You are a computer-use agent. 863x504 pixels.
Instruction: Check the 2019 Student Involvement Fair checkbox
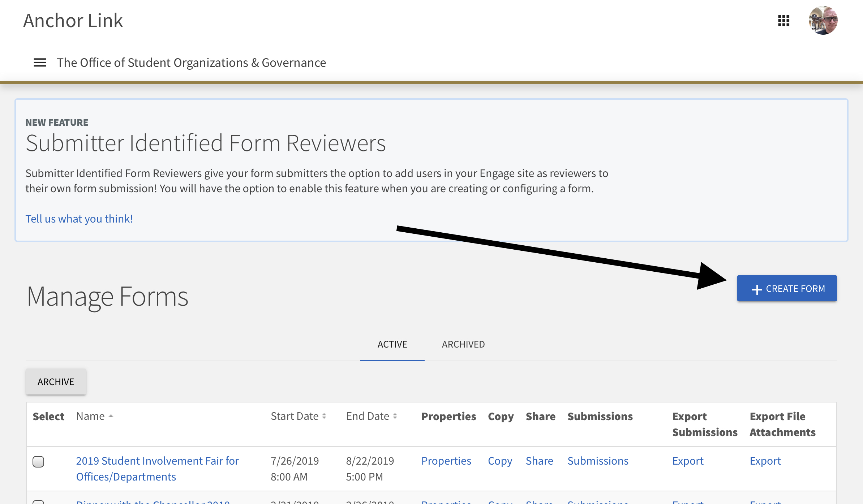tap(38, 462)
